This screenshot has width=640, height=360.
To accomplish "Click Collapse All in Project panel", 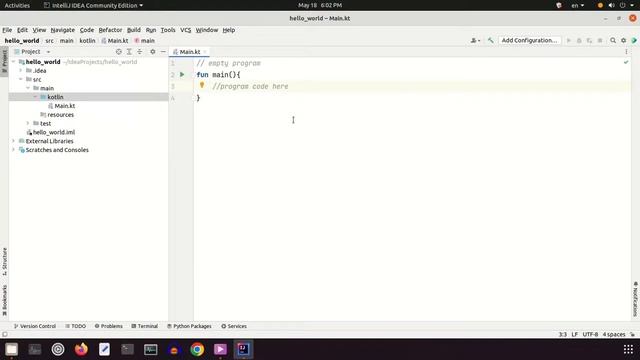I will [x=140, y=52].
